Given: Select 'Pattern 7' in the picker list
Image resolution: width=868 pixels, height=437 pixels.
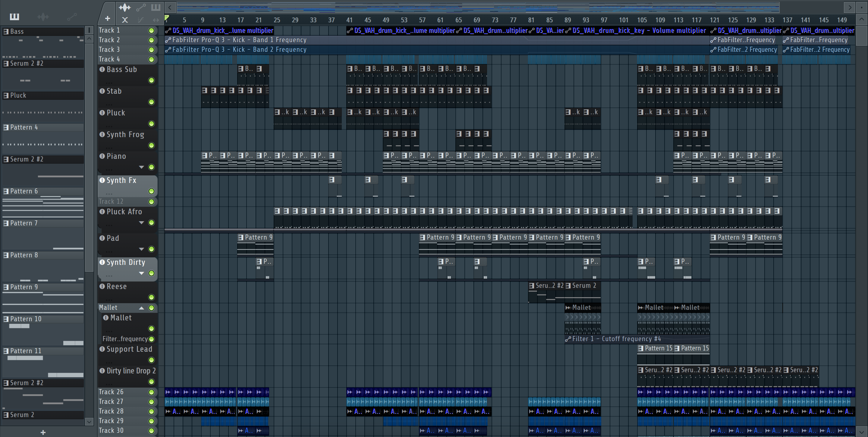Looking at the screenshot, I should pyautogui.click(x=43, y=223).
